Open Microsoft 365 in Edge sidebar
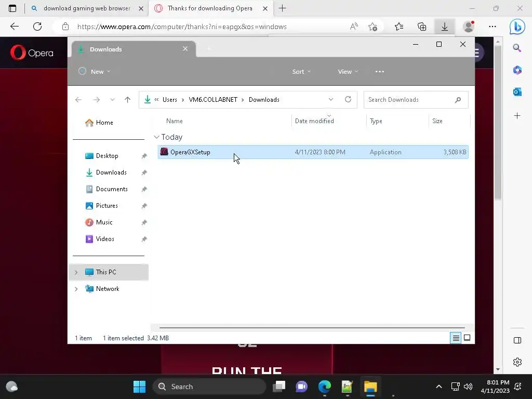Image resolution: width=532 pixels, height=399 pixels. pos(517,70)
